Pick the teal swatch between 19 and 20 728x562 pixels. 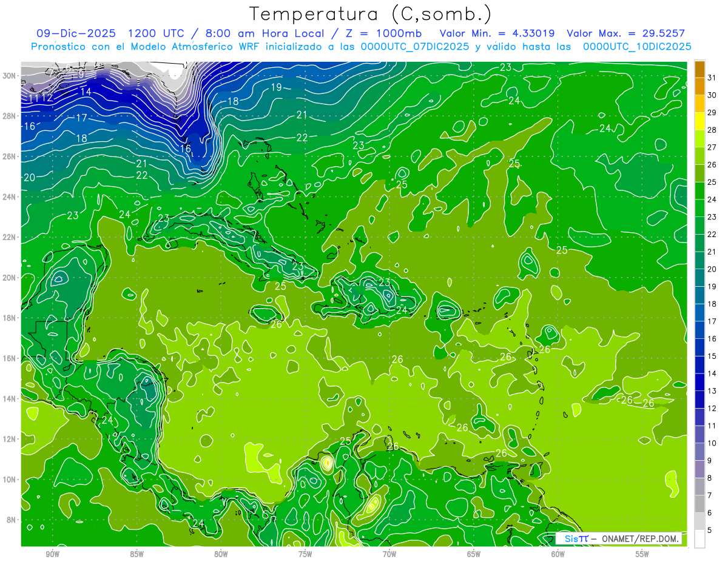click(x=699, y=278)
